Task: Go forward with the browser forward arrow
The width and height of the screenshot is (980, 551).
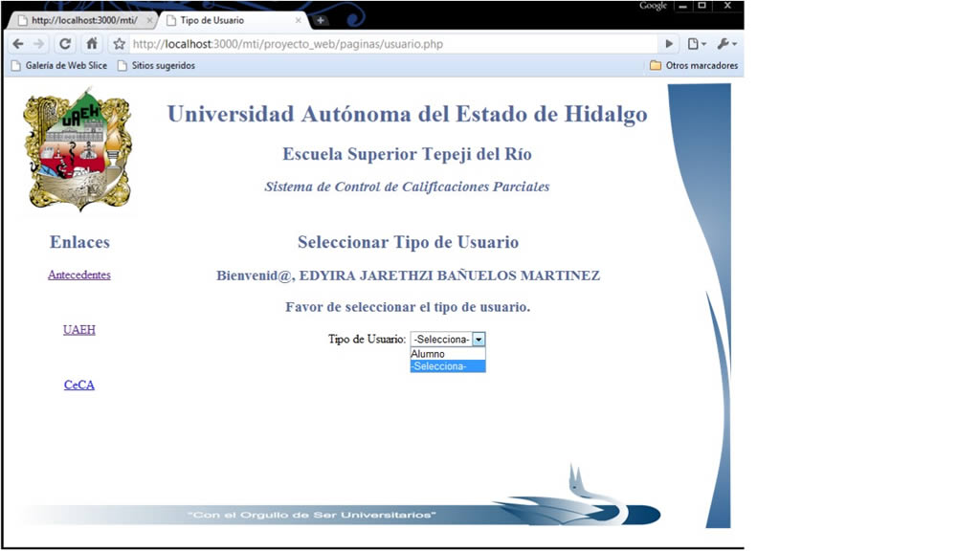Action: pos(38,44)
